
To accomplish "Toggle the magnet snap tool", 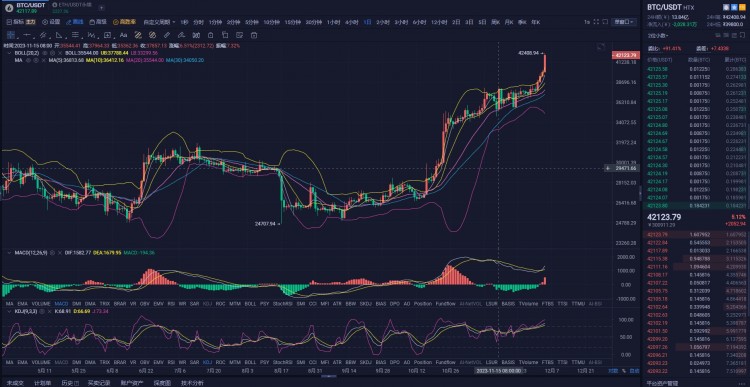I will 196,35.
